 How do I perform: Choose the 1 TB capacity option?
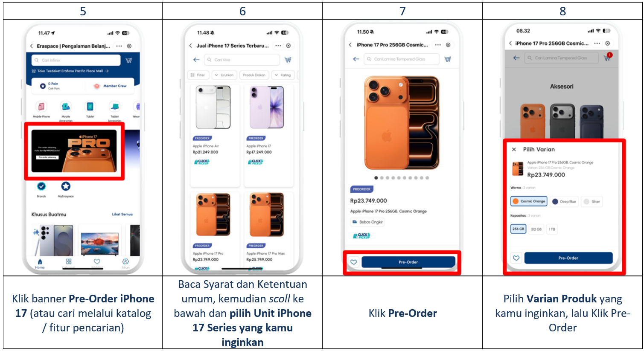tap(552, 229)
